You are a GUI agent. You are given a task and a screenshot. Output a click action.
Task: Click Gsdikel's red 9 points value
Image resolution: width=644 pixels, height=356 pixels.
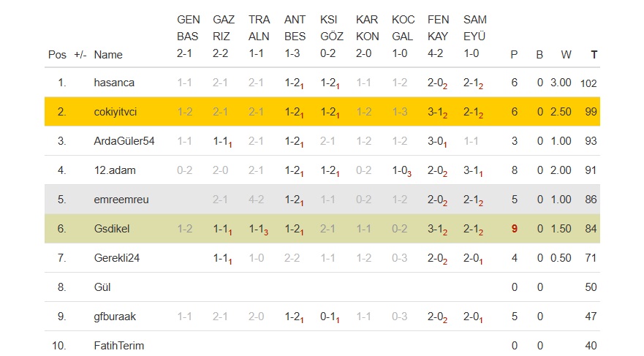(x=515, y=229)
